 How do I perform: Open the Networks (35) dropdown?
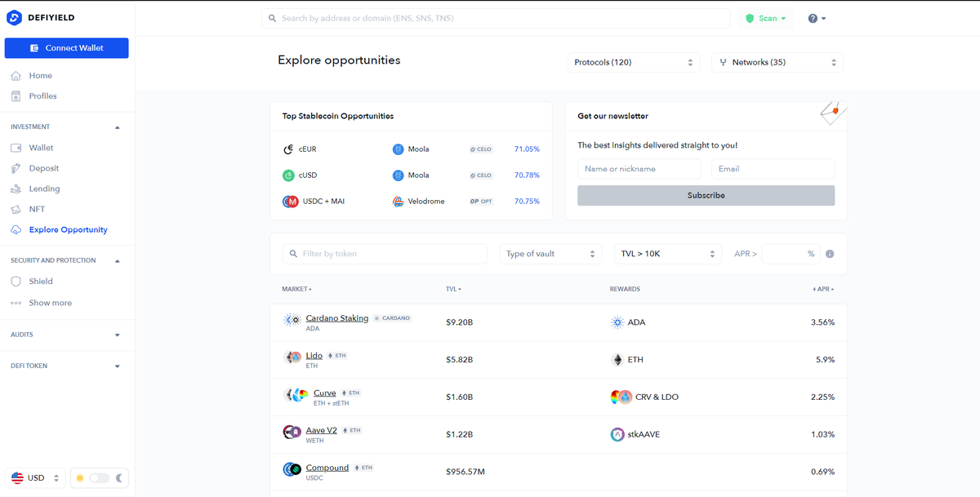[x=777, y=62]
